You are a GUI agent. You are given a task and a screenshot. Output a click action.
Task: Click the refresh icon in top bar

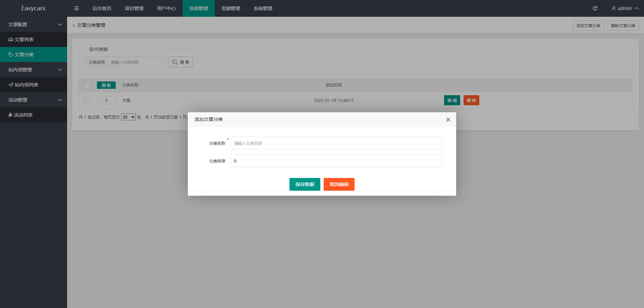(595, 8)
